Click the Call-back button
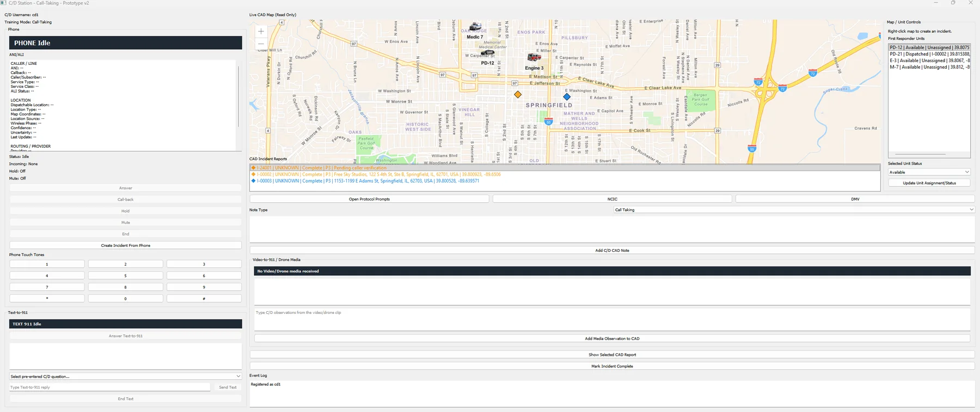The width and height of the screenshot is (980, 412). [x=125, y=199]
